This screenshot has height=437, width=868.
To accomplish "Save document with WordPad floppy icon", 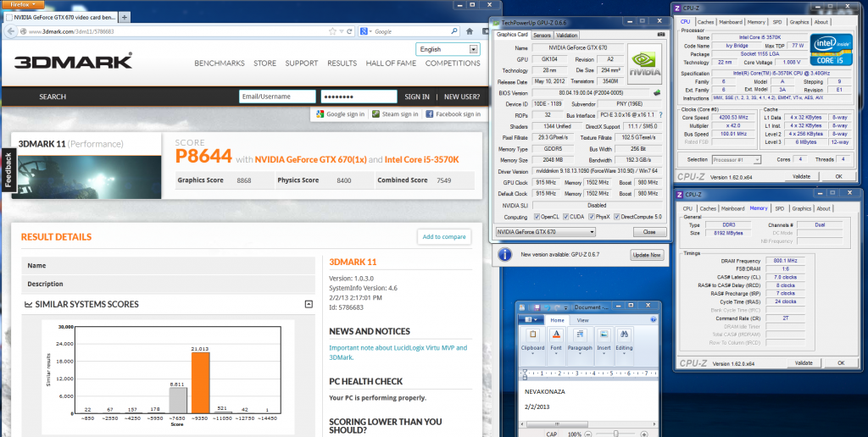I will (537, 307).
